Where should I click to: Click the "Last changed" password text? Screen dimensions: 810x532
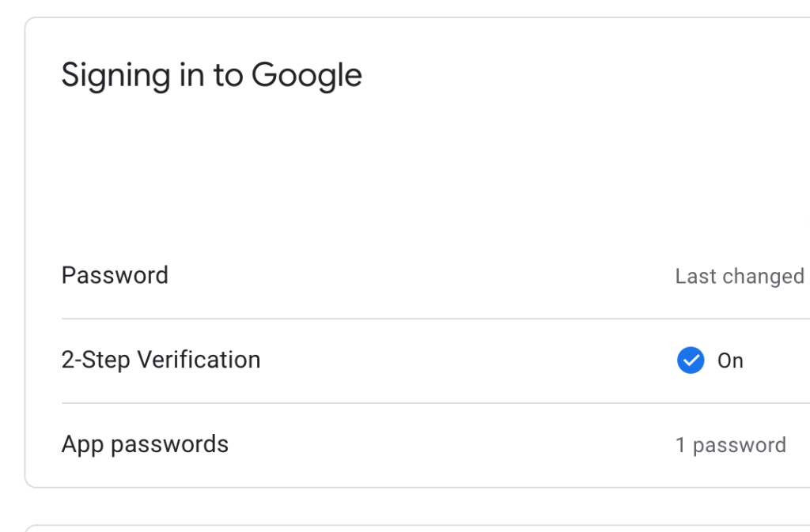coord(739,276)
